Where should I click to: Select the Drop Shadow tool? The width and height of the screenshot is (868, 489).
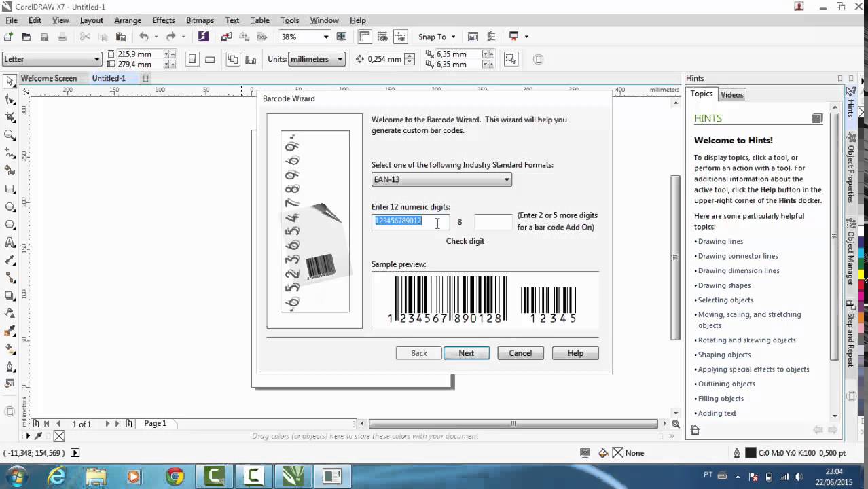pyautogui.click(x=10, y=295)
